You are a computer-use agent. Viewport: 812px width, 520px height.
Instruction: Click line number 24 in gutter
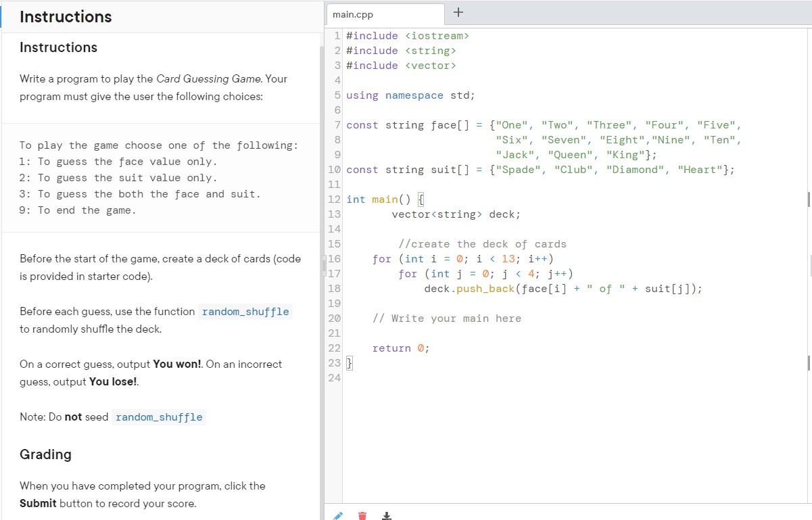334,378
